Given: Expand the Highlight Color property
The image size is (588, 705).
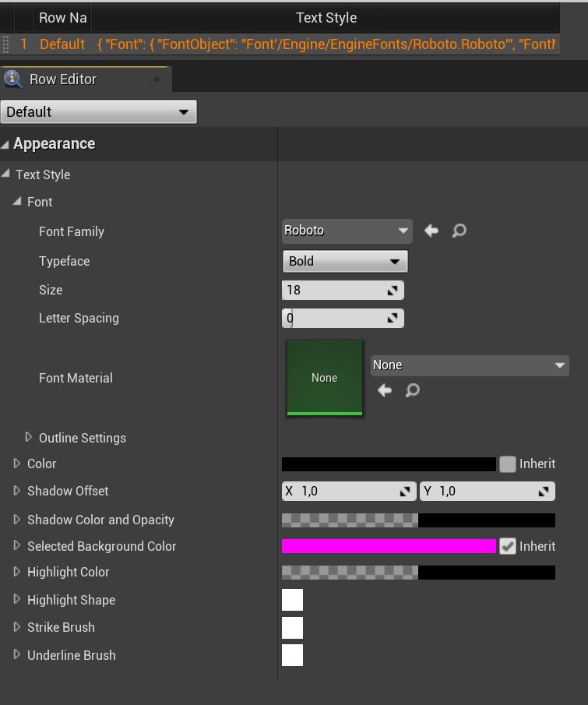Looking at the screenshot, I should (16, 572).
